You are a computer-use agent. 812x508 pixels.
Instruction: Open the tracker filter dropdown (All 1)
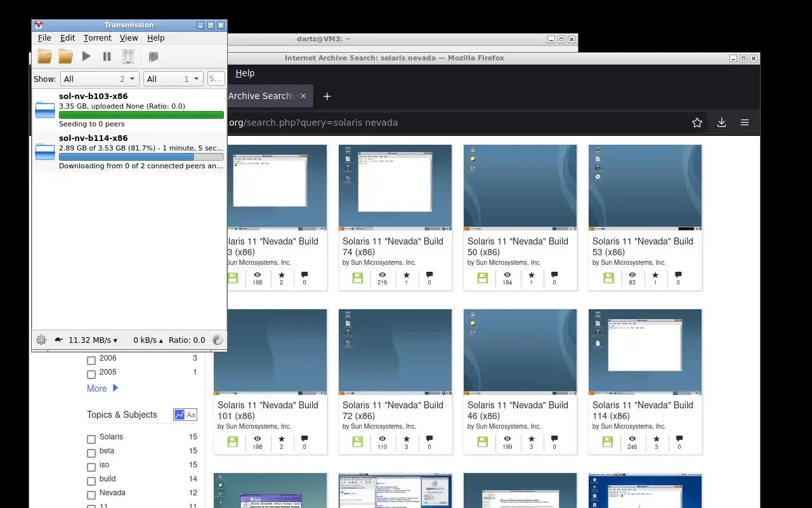coord(173,79)
